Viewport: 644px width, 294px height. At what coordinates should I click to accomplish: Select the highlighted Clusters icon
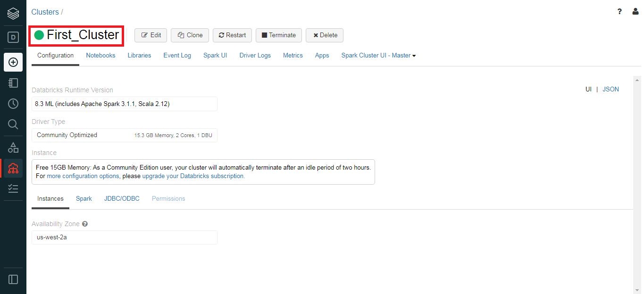13,168
